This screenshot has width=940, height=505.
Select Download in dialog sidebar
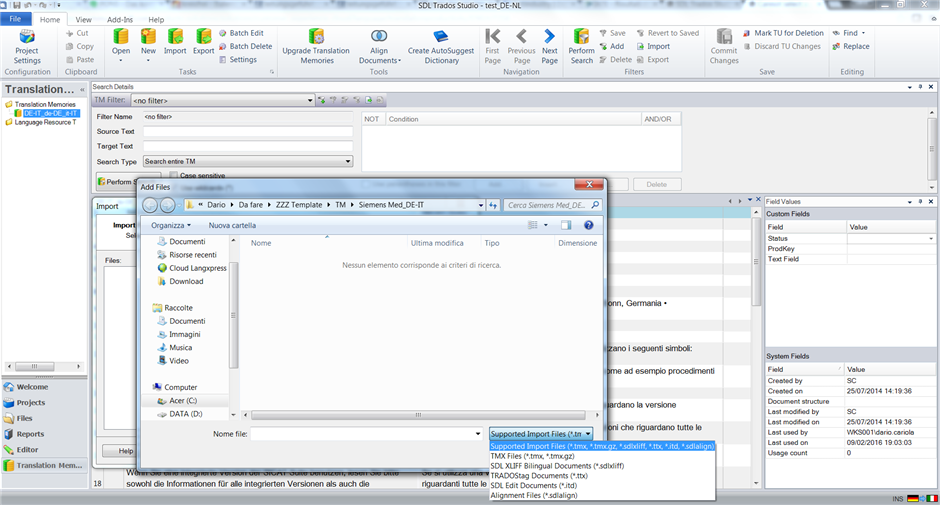coord(186,281)
